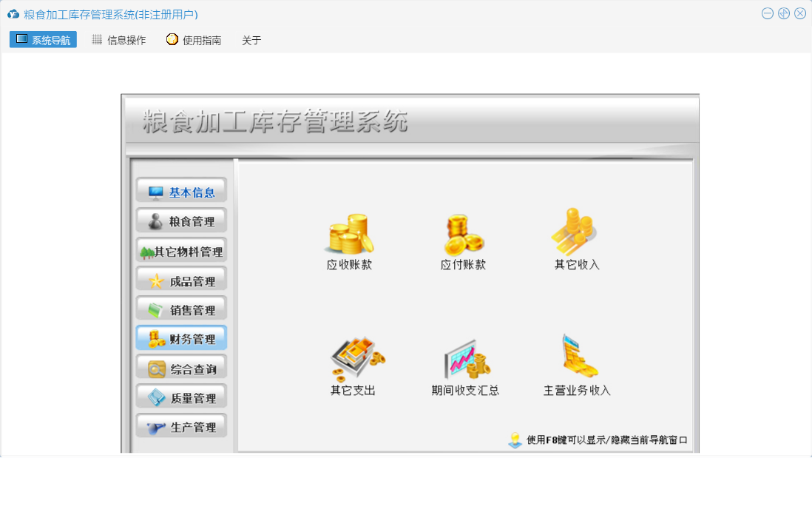Close the window using the X circle

[800, 14]
